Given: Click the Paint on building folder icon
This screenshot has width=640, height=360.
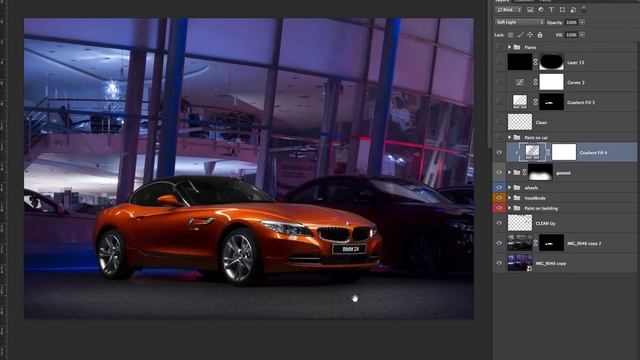Looking at the screenshot, I should point(517,208).
